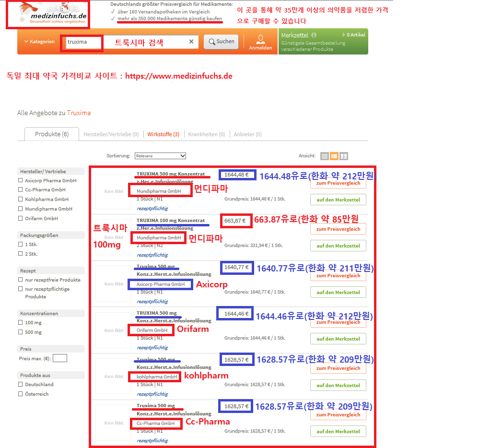Check the Kohlpharma GmbH filter box
Image resolution: width=491 pixels, height=448 pixels.
coord(20,199)
